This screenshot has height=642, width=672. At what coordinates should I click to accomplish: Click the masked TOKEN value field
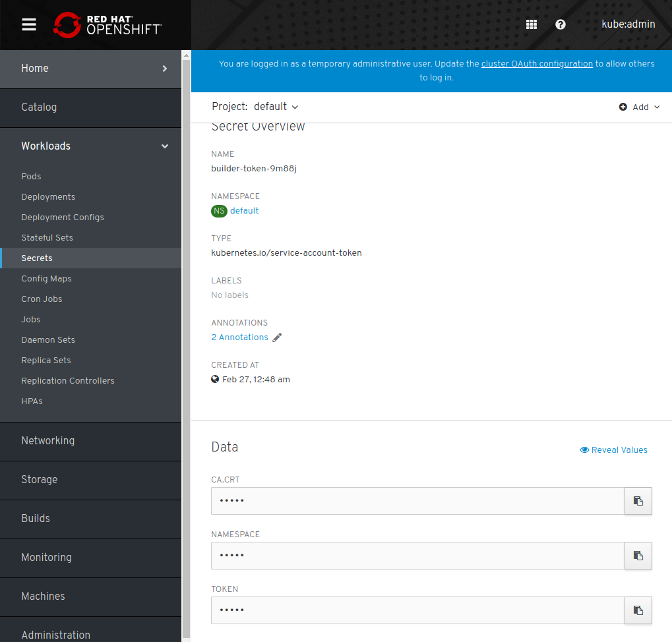coord(418,610)
